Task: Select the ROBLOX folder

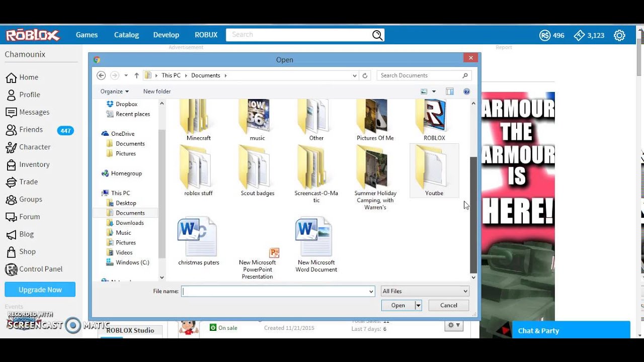Action: (434, 121)
